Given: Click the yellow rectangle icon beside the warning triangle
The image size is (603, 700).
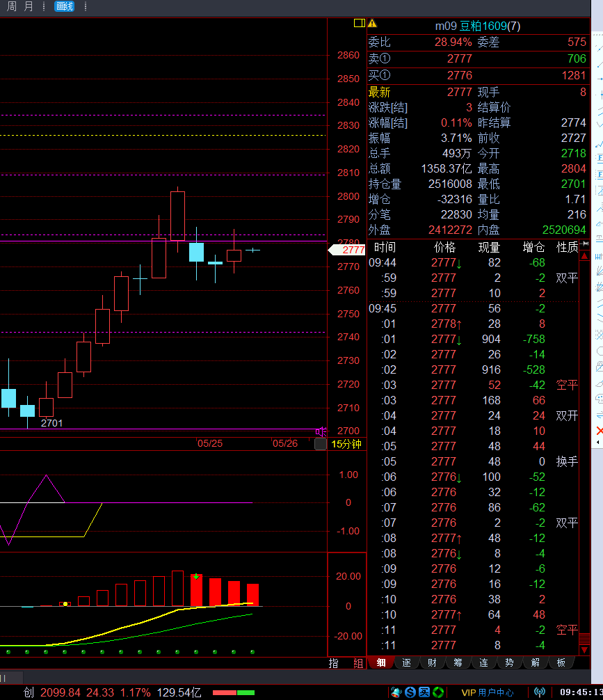Looking at the screenshot, I should (x=359, y=24).
